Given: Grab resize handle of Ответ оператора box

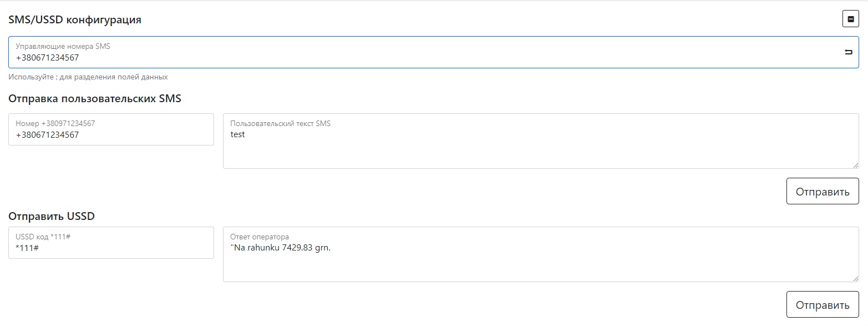Looking at the screenshot, I should 855,278.
